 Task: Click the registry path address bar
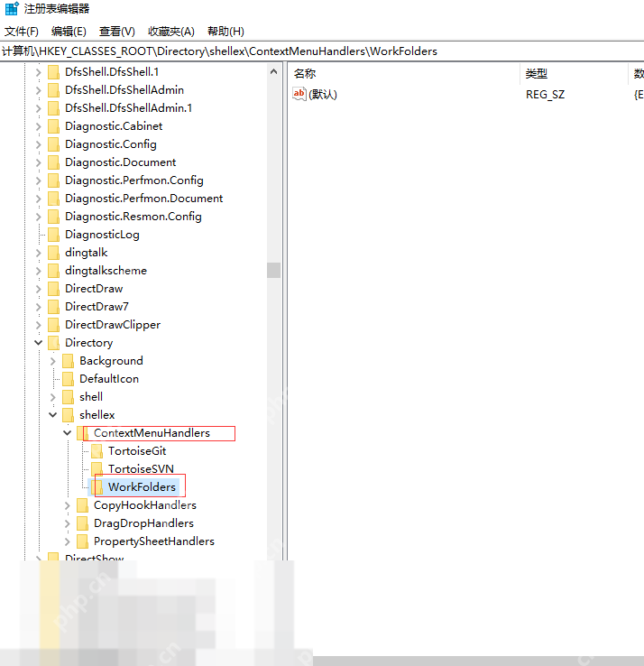[x=322, y=51]
